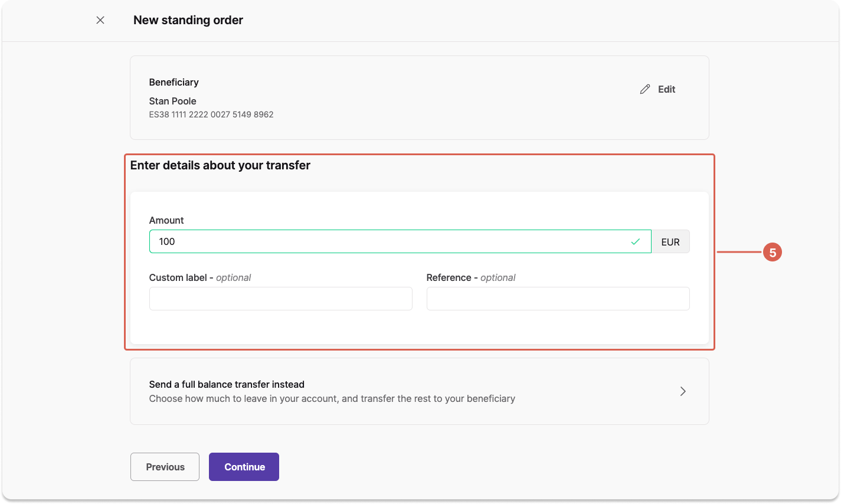Click the Edit text for beneficiary
The height and width of the screenshot is (504, 841).
click(666, 89)
